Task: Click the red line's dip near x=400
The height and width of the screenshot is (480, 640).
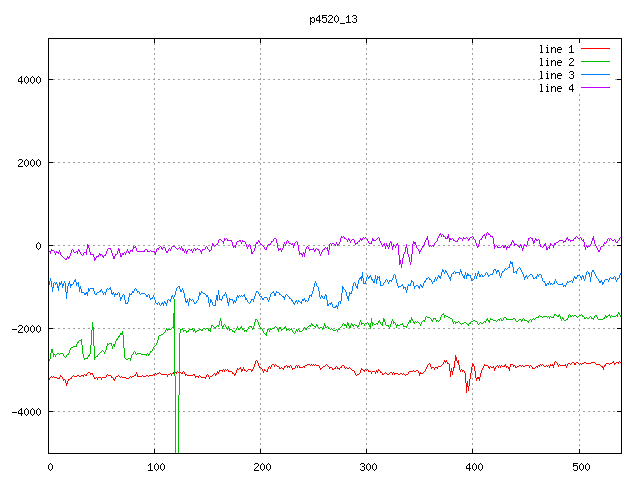Action: point(467,388)
